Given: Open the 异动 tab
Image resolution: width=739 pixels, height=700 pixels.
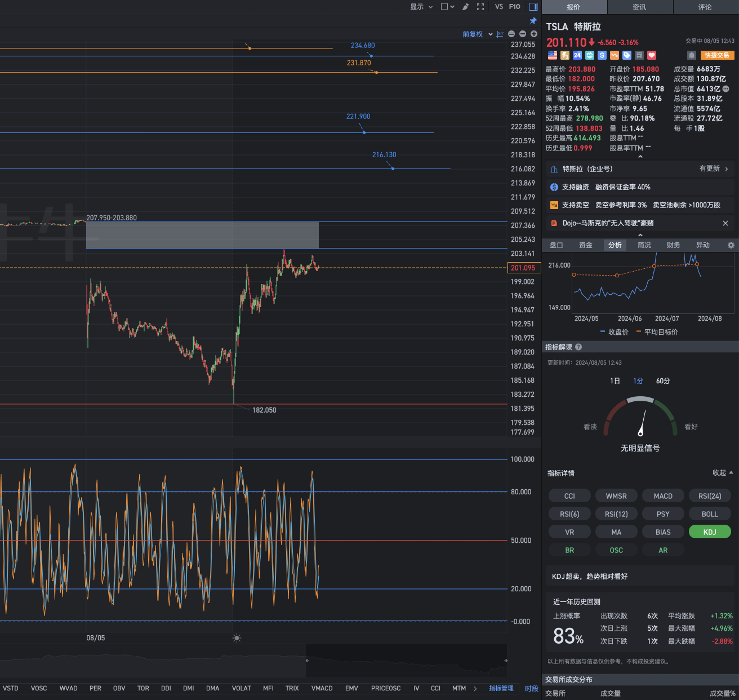Looking at the screenshot, I should coord(703,245).
